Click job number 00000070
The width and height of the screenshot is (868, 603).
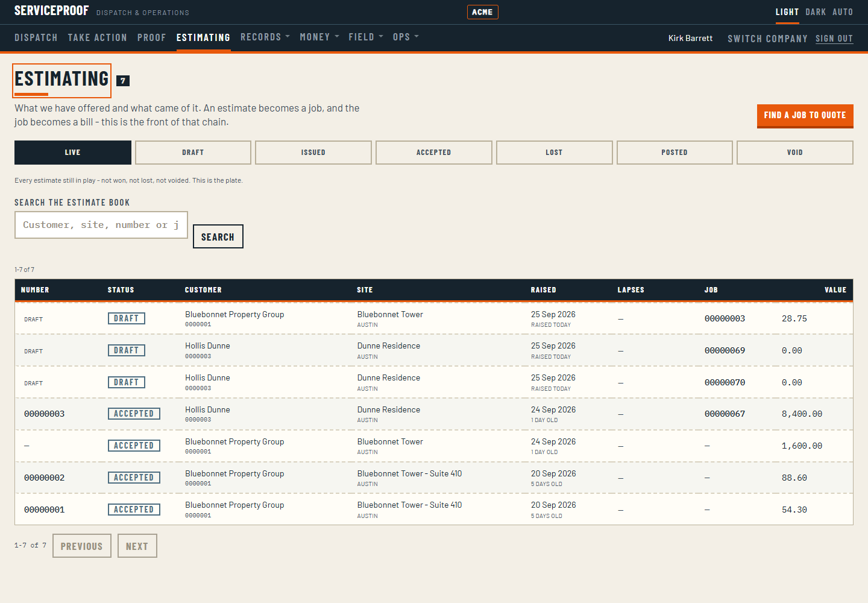(725, 383)
